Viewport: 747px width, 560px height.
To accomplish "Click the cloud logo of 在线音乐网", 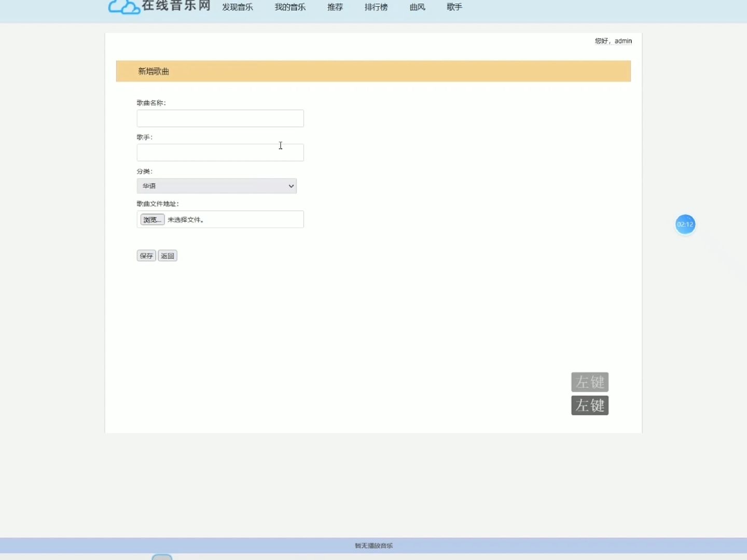I will tap(124, 7).
